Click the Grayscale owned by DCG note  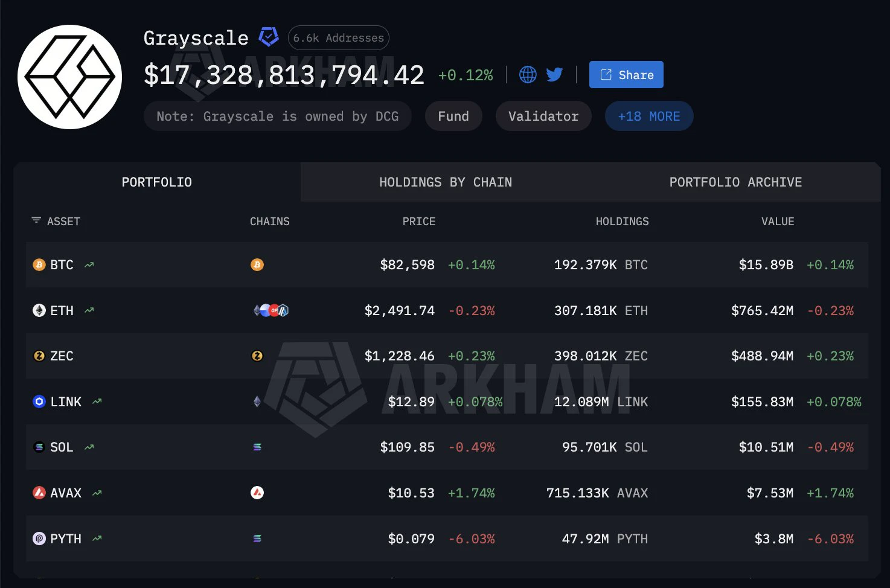click(x=278, y=116)
